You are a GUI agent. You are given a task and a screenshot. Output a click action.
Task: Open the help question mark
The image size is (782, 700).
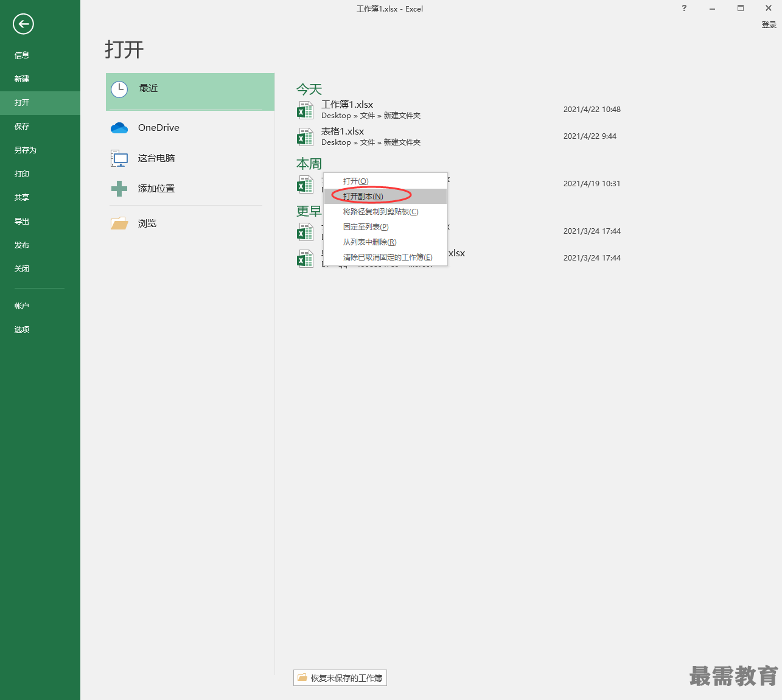point(684,8)
